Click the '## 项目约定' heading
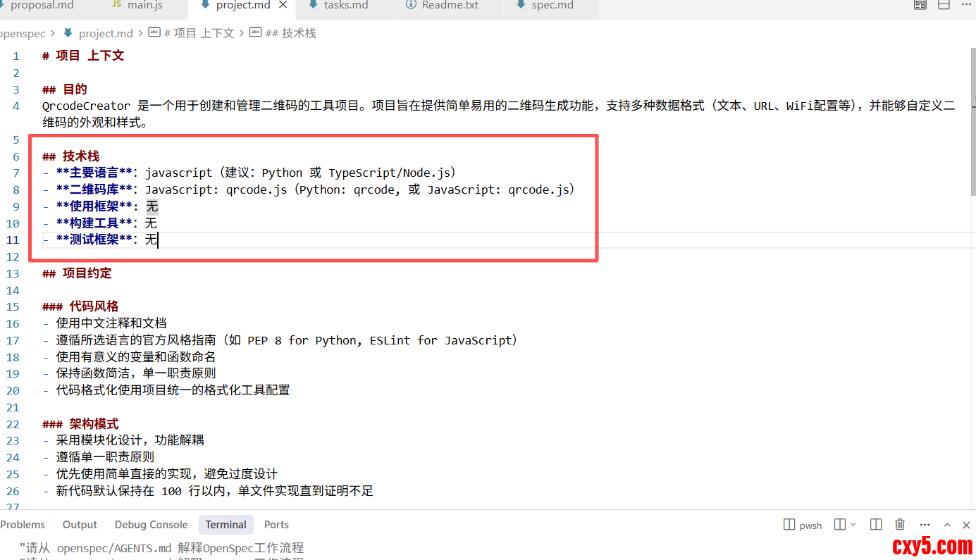 pos(77,273)
